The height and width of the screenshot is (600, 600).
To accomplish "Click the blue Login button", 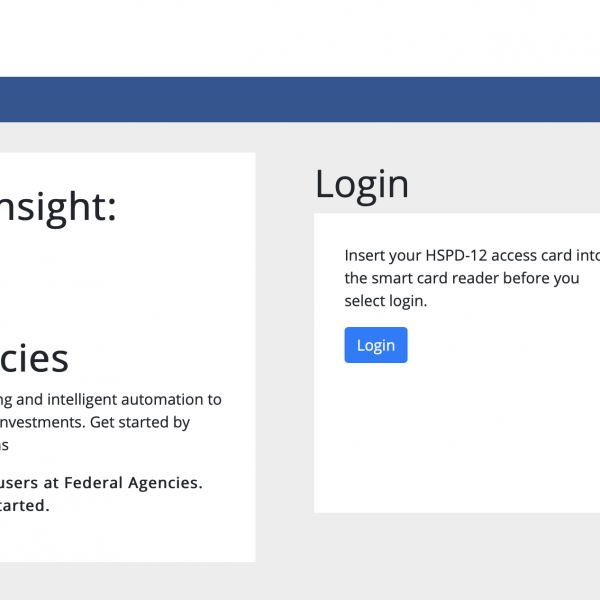I will point(376,345).
